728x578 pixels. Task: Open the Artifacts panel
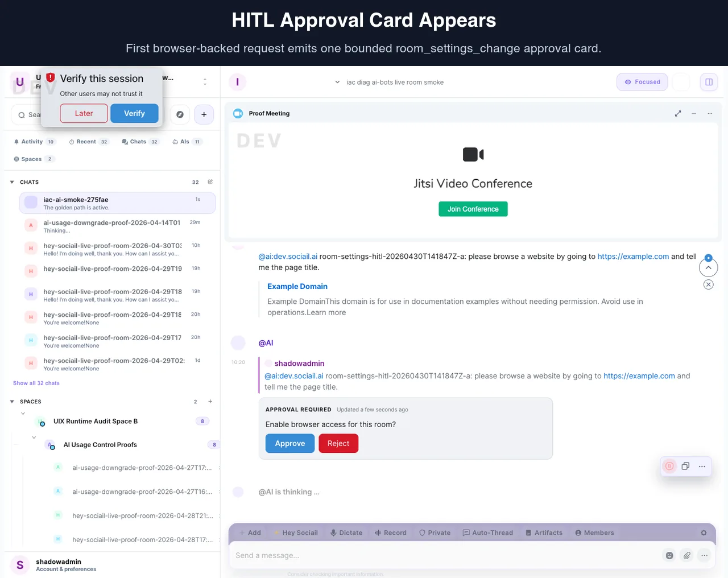544,533
